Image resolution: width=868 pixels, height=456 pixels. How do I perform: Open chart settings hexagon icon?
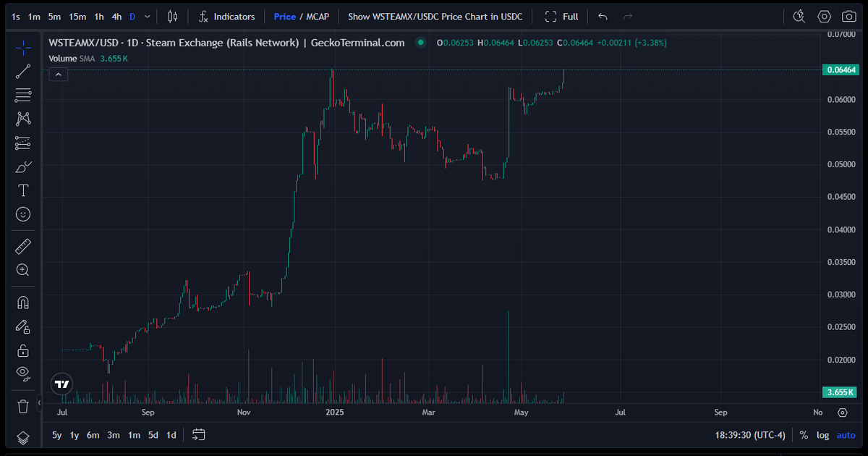[x=824, y=17]
